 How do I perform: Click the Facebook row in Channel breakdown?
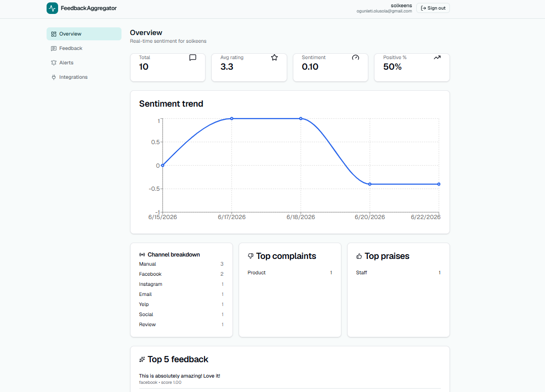(x=181, y=274)
